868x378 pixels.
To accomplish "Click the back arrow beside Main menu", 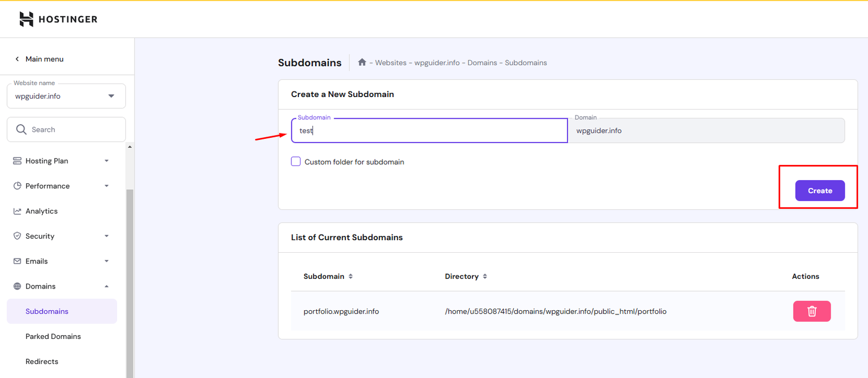I will (17, 59).
